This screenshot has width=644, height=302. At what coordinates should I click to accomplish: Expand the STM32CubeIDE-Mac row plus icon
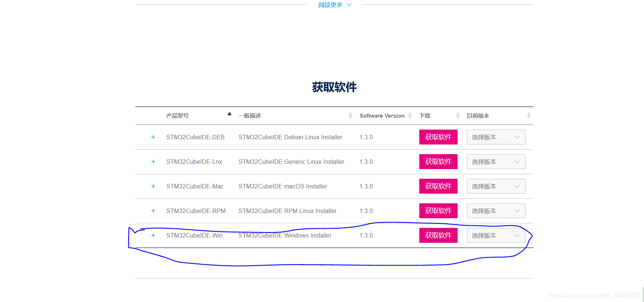153,186
